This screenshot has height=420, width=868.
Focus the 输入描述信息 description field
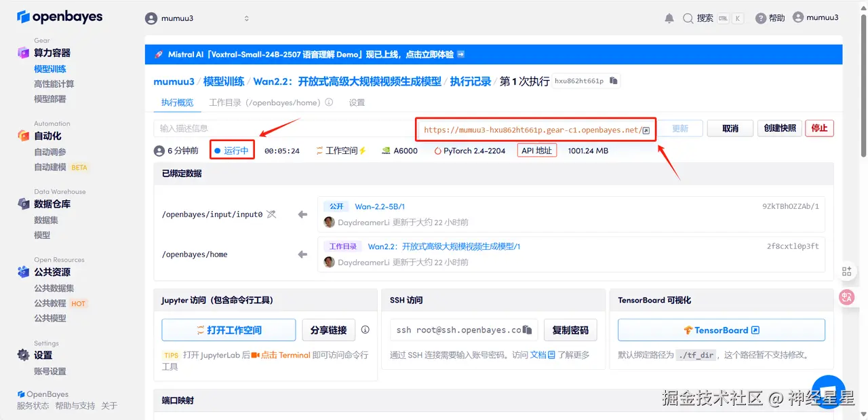click(x=285, y=128)
